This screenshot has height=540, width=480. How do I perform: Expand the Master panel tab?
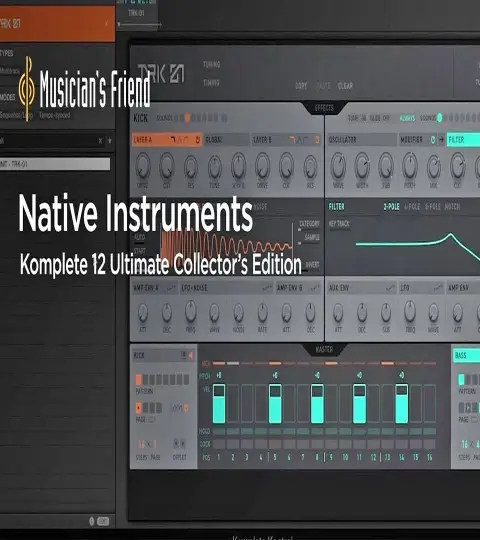click(x=324, y=350)
